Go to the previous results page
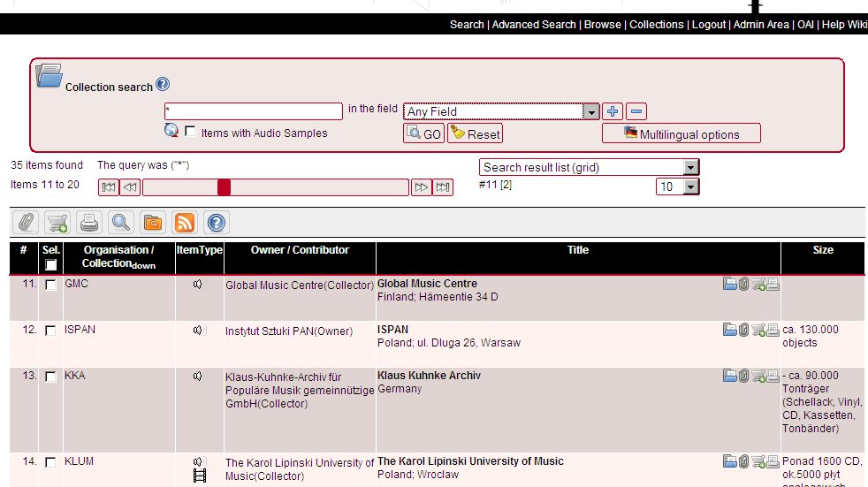Viewport: 868px width, 487px height. click(x=130, y=187)
